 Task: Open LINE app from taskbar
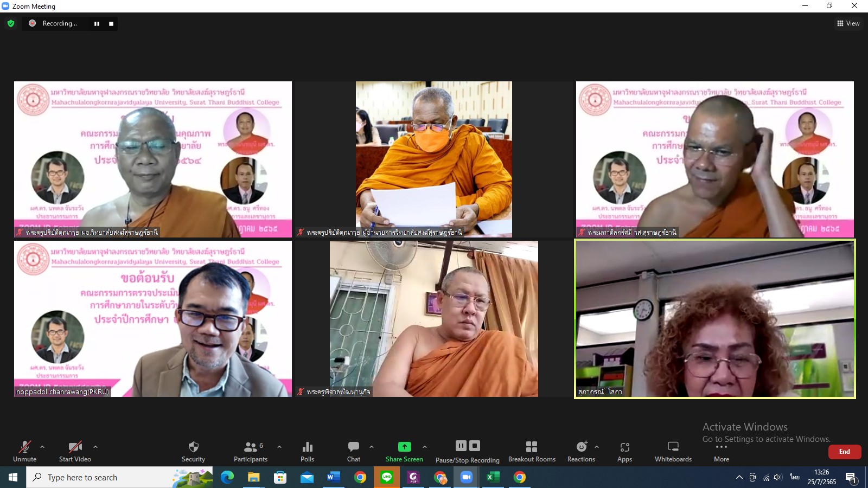(x=387, y=477)
